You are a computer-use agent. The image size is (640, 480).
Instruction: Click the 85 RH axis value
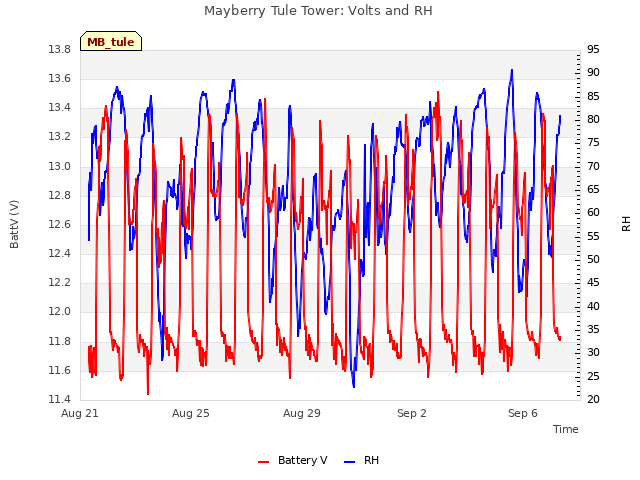(593, 96)
